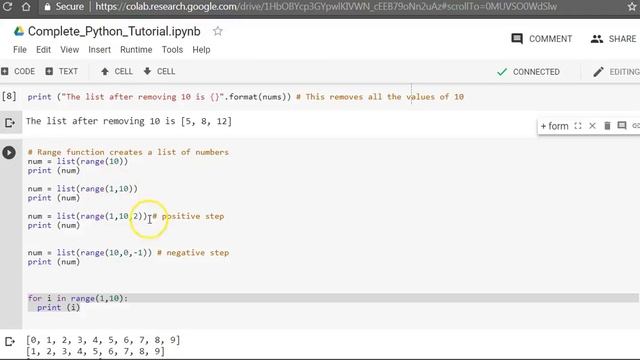The width and height of the screenshot is (640, 360).
Task: Click the comment "# Range function creates a list of numbers"
Action: pos(128,152)
